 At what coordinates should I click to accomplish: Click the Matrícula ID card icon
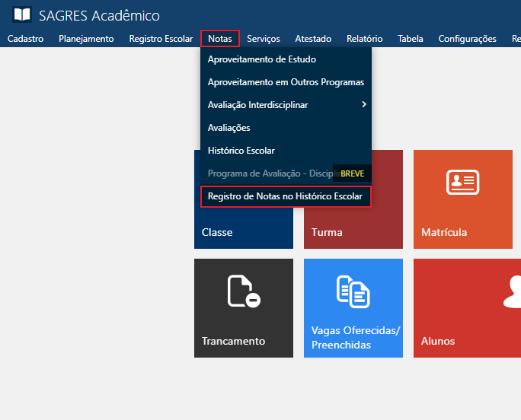[x=462, y=183]
